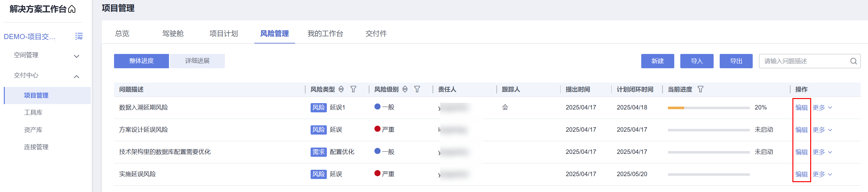Expand the 空间管理 menu chevron
Screen dimensions: 868x192
77,56
